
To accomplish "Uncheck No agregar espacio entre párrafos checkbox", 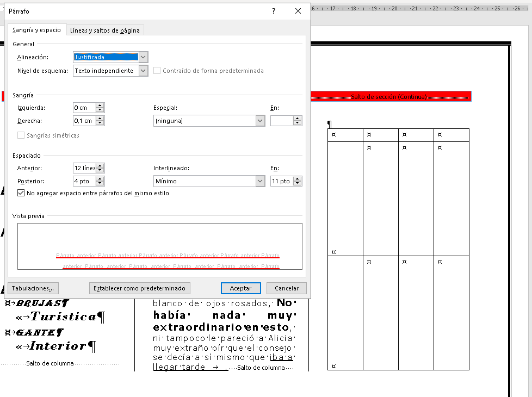I will pyautogui.click(x=21, y=193).
